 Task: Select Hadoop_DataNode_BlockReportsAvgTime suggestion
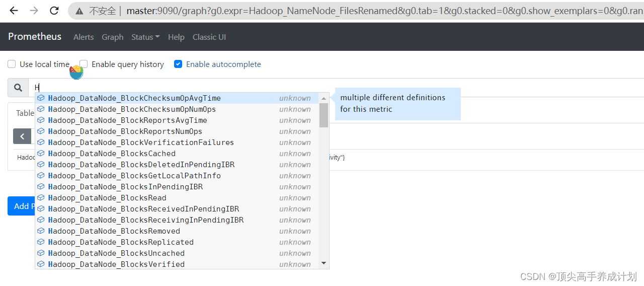177,120
